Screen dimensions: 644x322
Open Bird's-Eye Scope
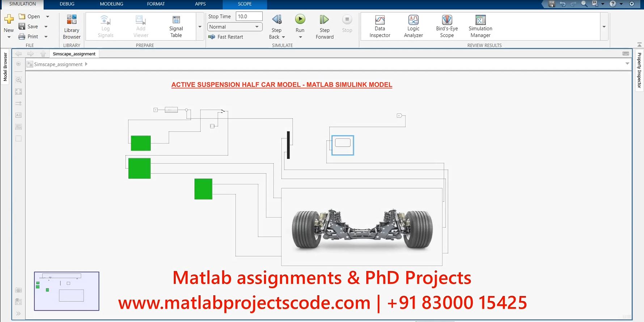coord(447,26)
